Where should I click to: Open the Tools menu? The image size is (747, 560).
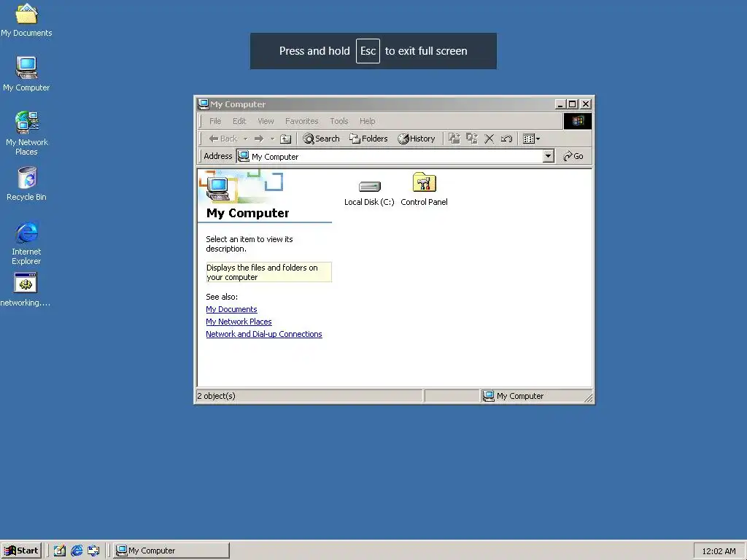tap(338, 121)
